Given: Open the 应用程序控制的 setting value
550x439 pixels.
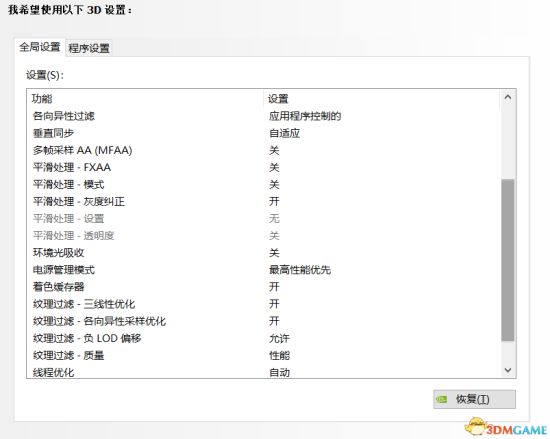Looking at the screenshot, I should (x=305, y=116).
